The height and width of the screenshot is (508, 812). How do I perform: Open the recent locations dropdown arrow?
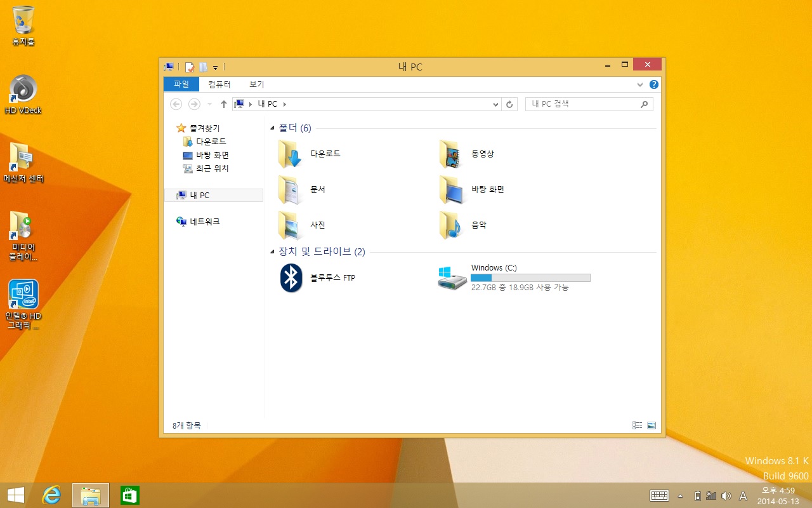[210, 104]
